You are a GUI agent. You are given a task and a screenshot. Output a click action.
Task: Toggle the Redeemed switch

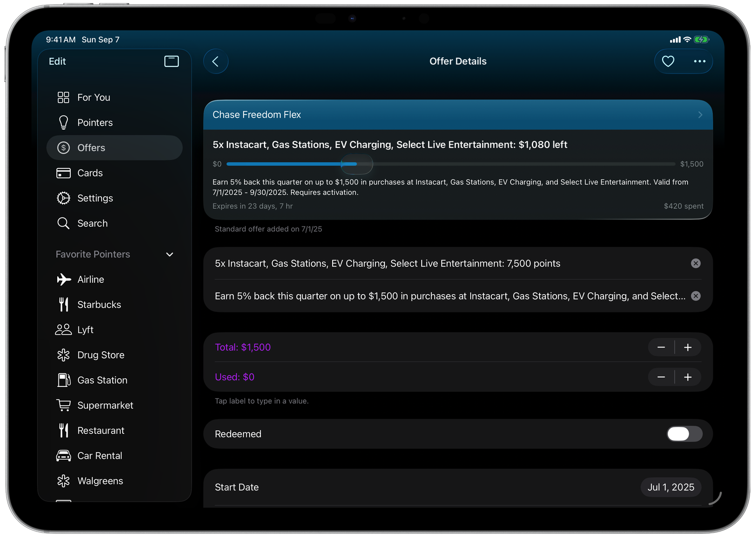click(x=684, y=434)
